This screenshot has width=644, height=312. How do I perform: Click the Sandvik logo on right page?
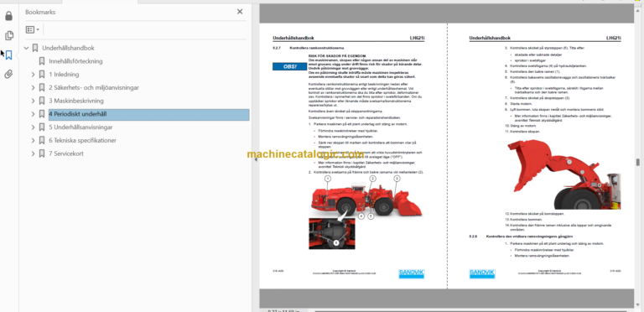click(482, 273)
